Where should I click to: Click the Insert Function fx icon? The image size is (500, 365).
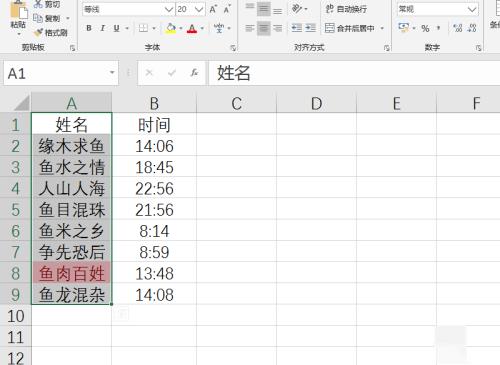tap(194, 73)
